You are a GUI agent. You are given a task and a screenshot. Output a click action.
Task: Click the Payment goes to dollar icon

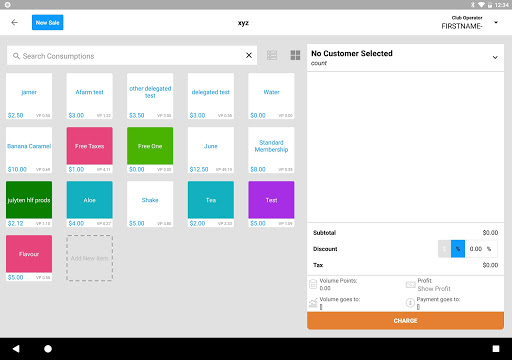pos(410,303)
